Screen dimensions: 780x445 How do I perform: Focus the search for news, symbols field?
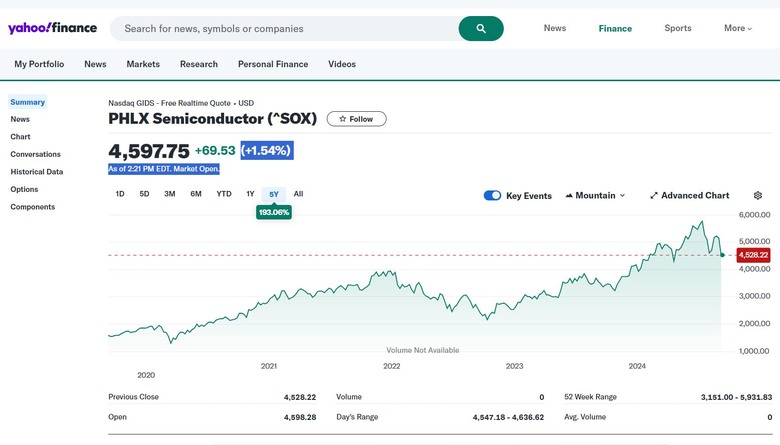coord(285,28)
